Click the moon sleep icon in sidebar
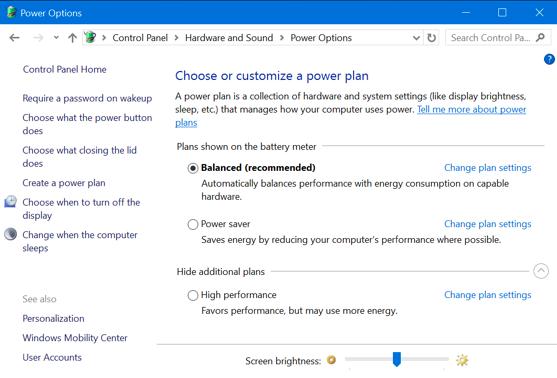This screenshot has height=378, width=557. click(x=10, y=234)
